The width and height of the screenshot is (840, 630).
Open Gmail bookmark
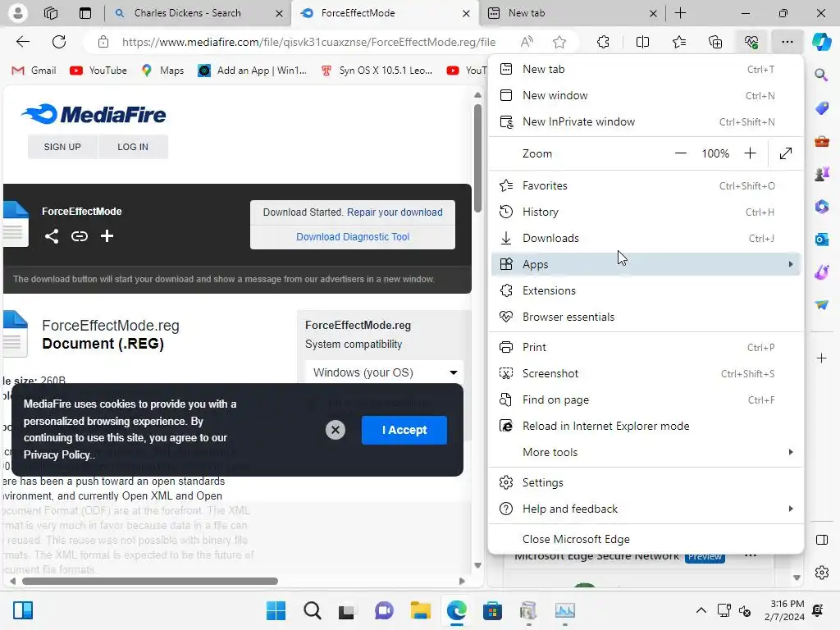(34, 71)
